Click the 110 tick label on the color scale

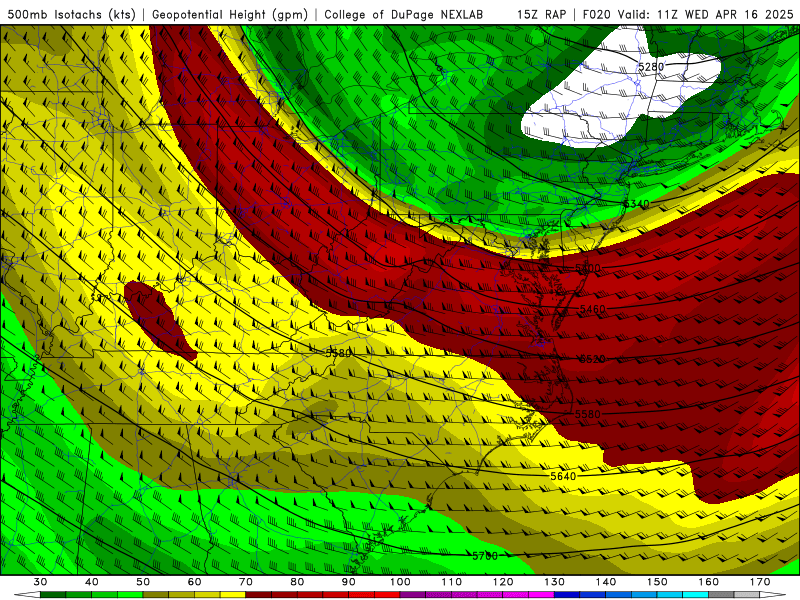(452, 582)
